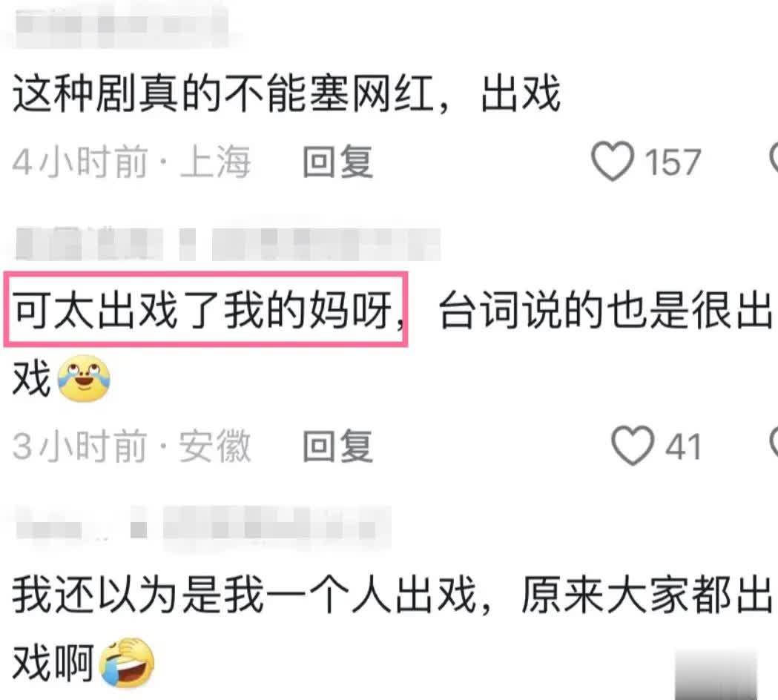Click 回复 under the Anhui comment
The width and height of the screenshot is (778, 700).
click(338, 446)
